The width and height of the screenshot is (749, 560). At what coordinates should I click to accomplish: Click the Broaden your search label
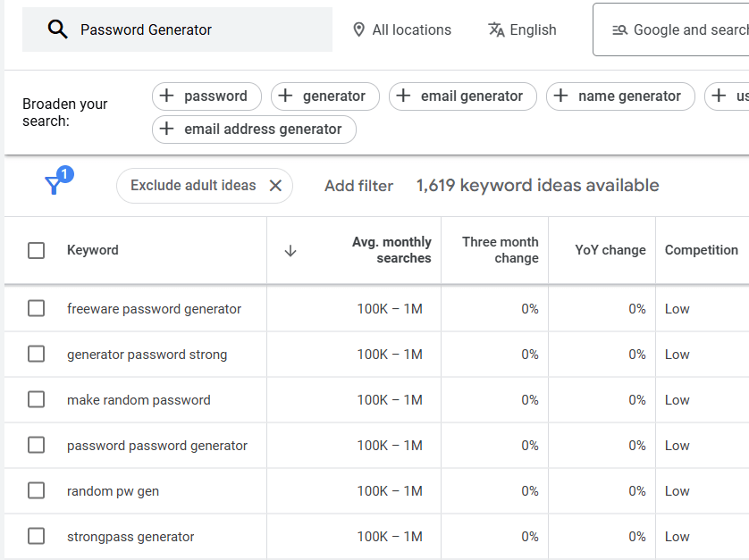pyautogui.click(x=65, y=113)
